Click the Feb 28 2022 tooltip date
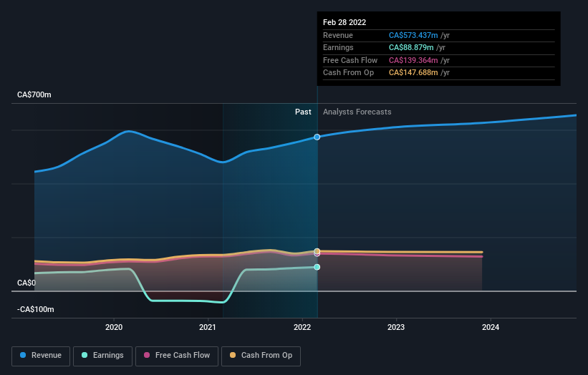The width and height of the screenshot is (588, 375). pos(344,22)
